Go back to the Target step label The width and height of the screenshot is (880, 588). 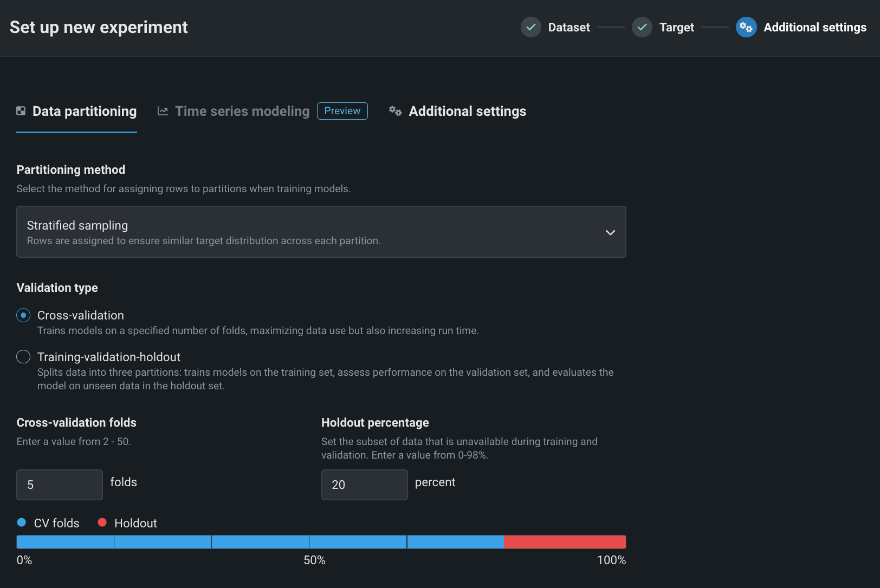pyautogui.click(x=676, y=27)
